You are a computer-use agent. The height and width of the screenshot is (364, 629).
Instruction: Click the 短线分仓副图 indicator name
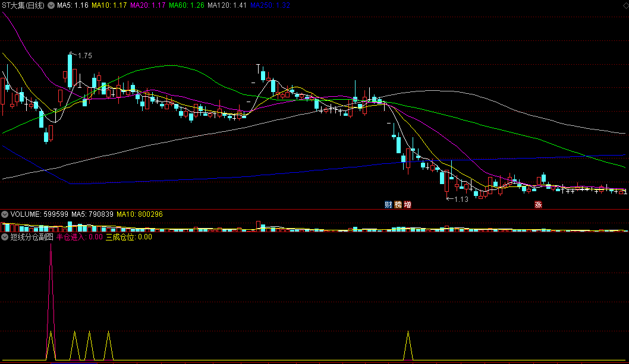click(32, 237)
